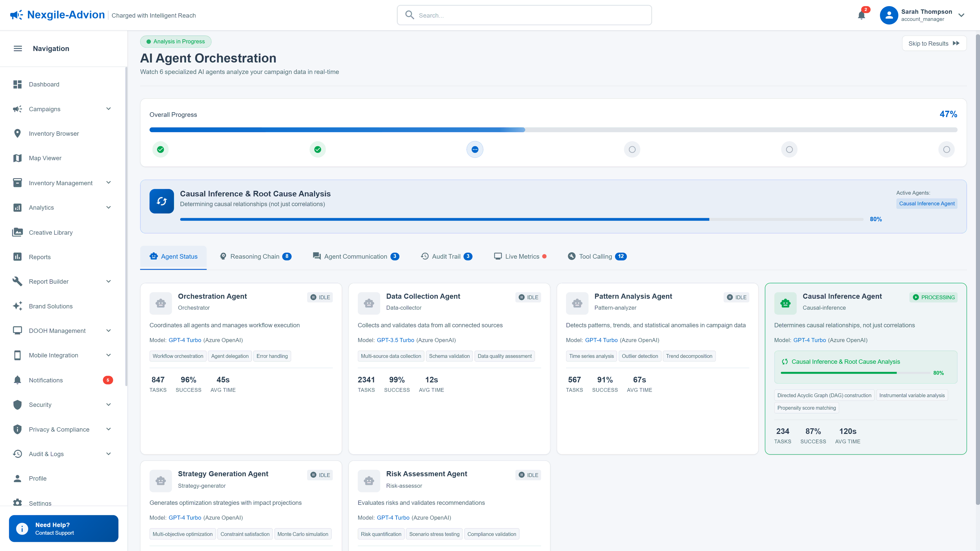
Task: Click the notification bell with red badge
Action: coord(861,15)
